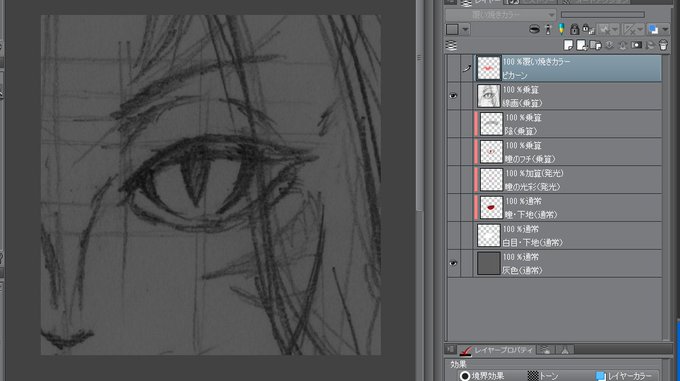Set as reference layer lighthouse icon
The width and height of the screenshot is (680, 381).
click(x=548, y=29)
